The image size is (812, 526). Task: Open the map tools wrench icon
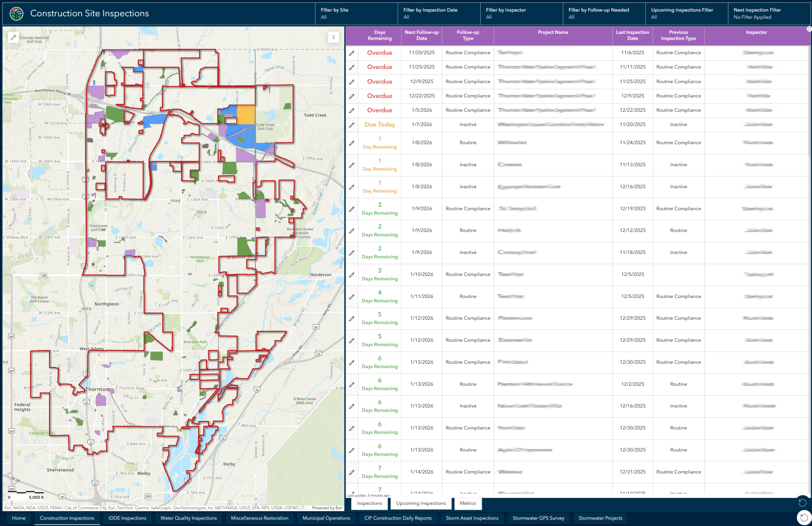(x=14, y=37)
